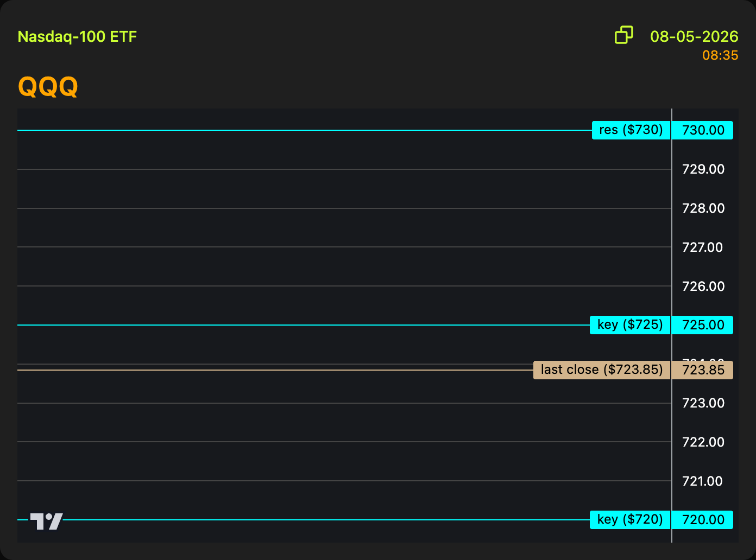Click the 723.00 price axis value
Image resolution: width=756 pixels, height=560 pixels.
pyautogui.click(x=703, y=403)
